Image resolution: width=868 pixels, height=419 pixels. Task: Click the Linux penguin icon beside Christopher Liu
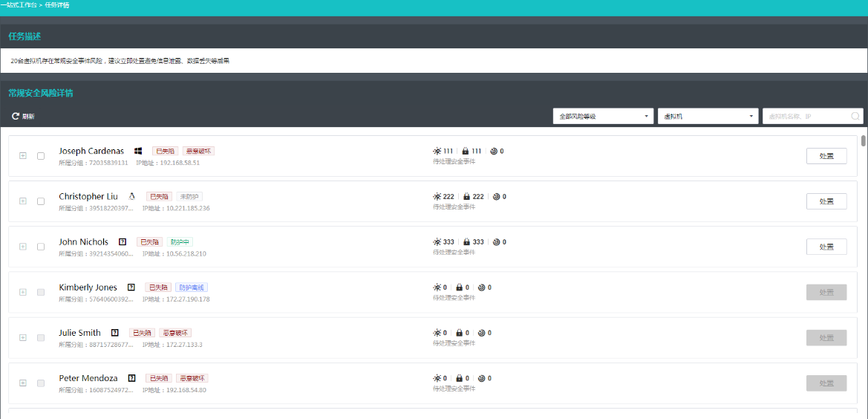(131, 197)
